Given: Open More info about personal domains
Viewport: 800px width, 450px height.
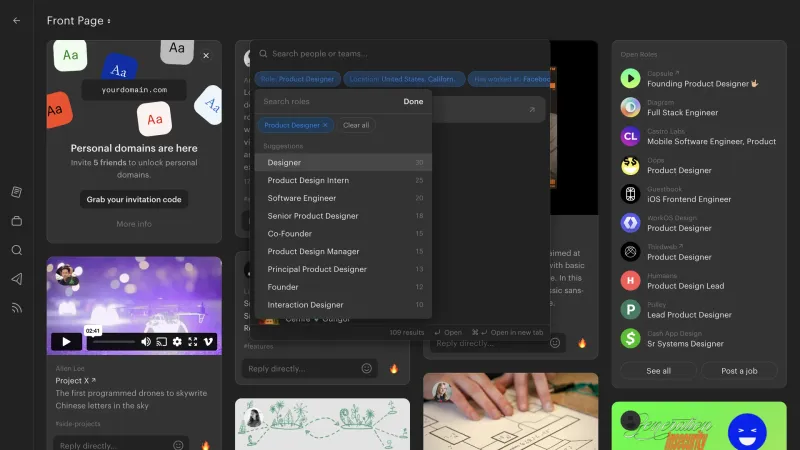Looking at the screenshot, I should coord(134,223).
